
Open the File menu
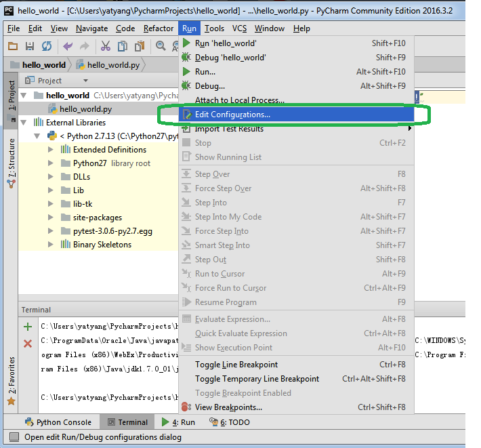coord(14,28)
